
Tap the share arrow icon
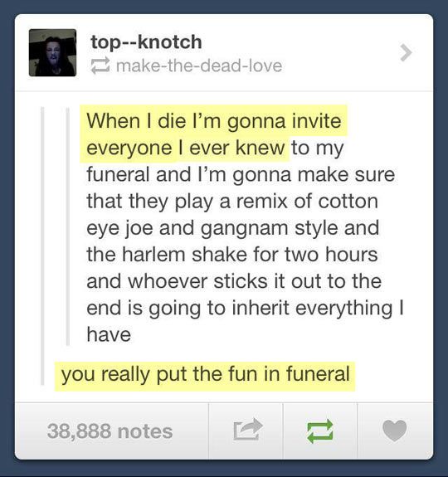pos(247,430)
